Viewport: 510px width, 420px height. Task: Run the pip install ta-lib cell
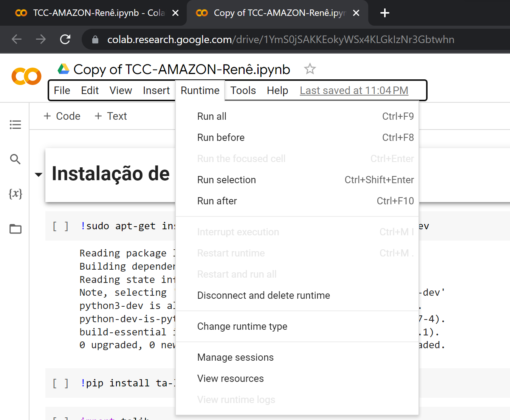[x=60, y=383]
